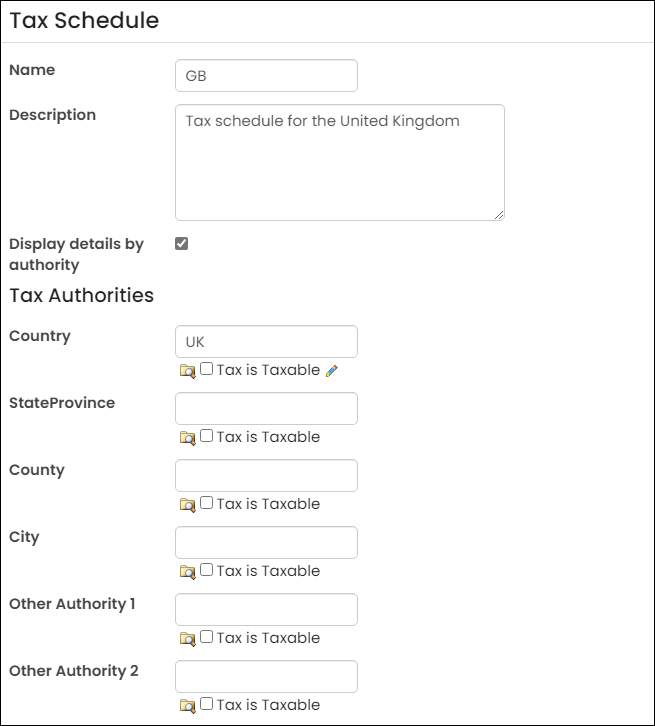Uncheck Display details by authority
The height and width of the screenshot is (726, 655).
(x=181, y=244)
